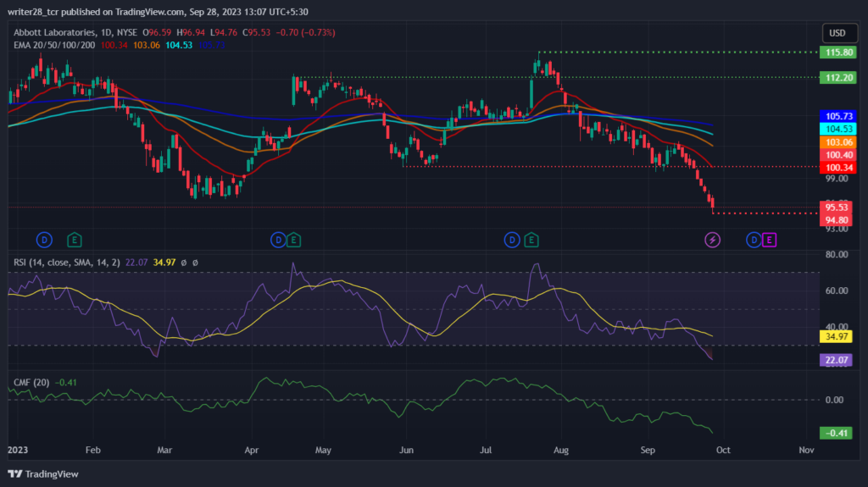The width and height of the screenshot is (868, 487).
Task: Click the RSI 22.07 legend value
Action: tap(136, 263)
